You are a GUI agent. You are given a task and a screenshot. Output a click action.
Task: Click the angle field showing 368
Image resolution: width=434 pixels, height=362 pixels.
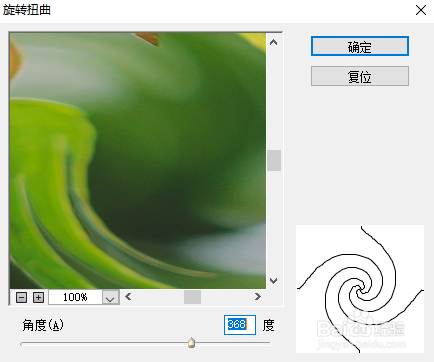[240, 325]
